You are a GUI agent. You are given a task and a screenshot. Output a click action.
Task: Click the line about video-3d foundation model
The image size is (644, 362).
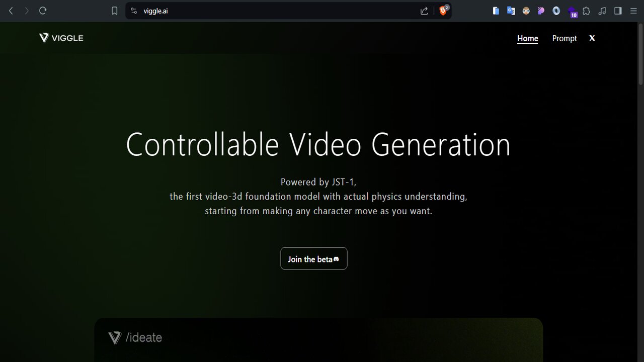coord(318,197)
